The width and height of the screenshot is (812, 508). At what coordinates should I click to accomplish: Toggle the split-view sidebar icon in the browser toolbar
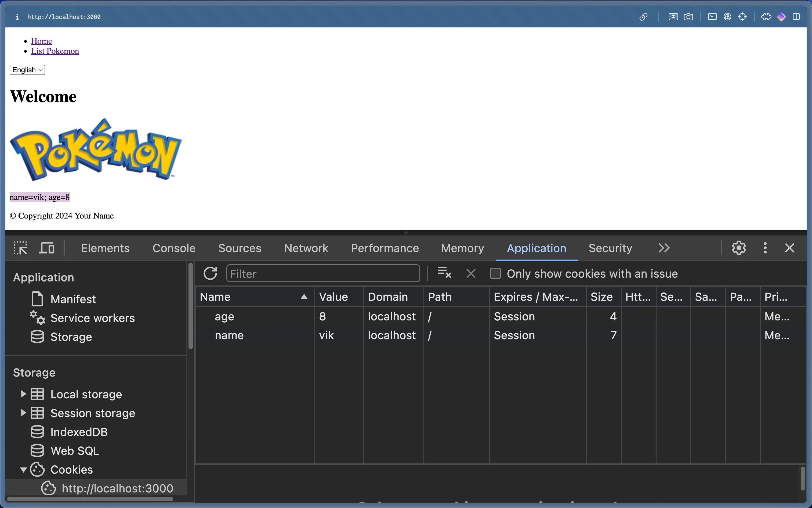[797, 17]
